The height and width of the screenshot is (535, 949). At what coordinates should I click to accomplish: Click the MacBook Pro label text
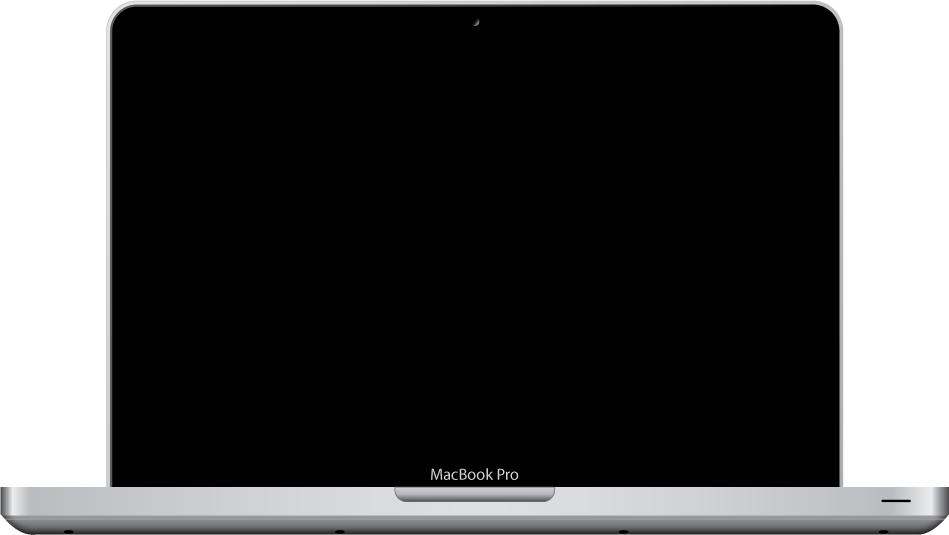[x=474, y=474]
